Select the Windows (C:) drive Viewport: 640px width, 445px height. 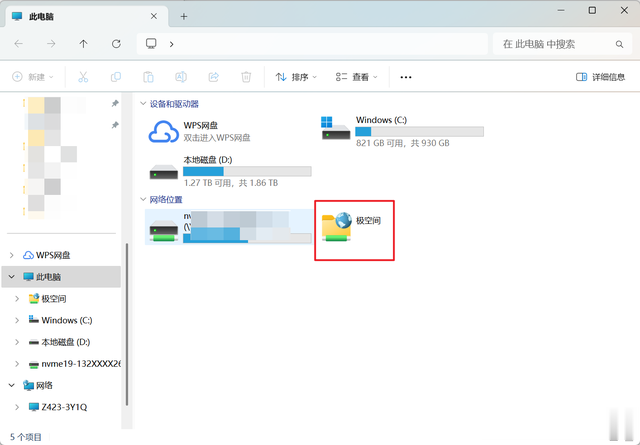pos(402,131)
